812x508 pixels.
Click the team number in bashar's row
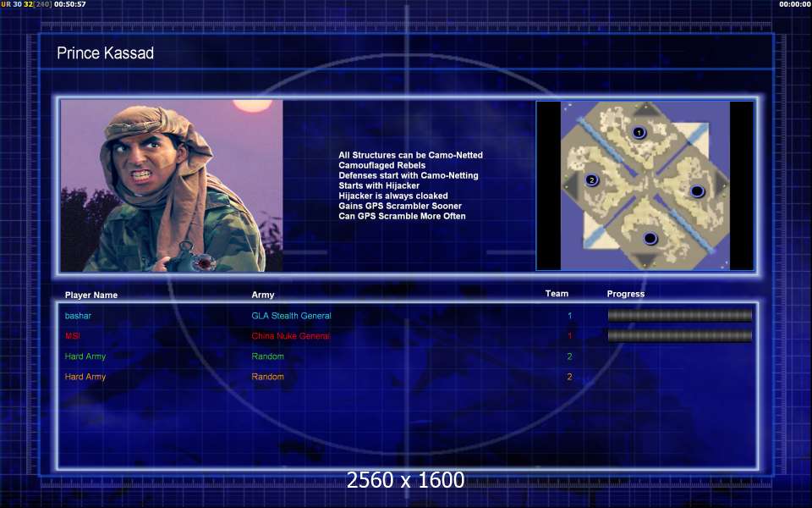569,316
